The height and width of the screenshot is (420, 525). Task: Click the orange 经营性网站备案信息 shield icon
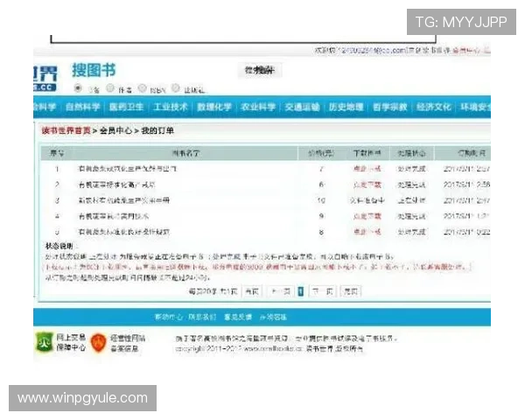click(98, 343)
